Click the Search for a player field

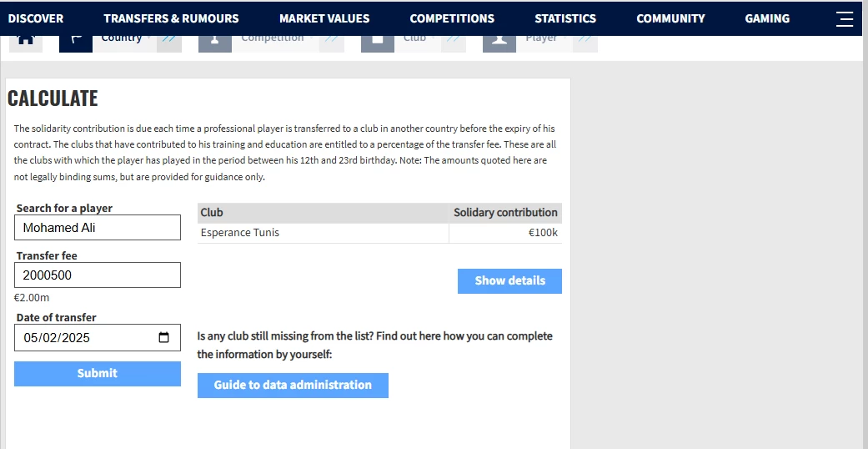(x=98, y=228)
